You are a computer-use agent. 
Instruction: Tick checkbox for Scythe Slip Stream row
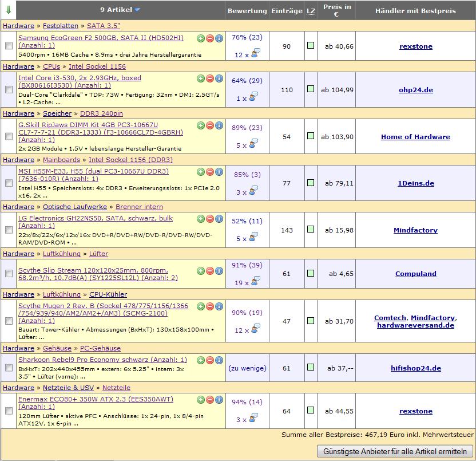(x=9, y=273)
